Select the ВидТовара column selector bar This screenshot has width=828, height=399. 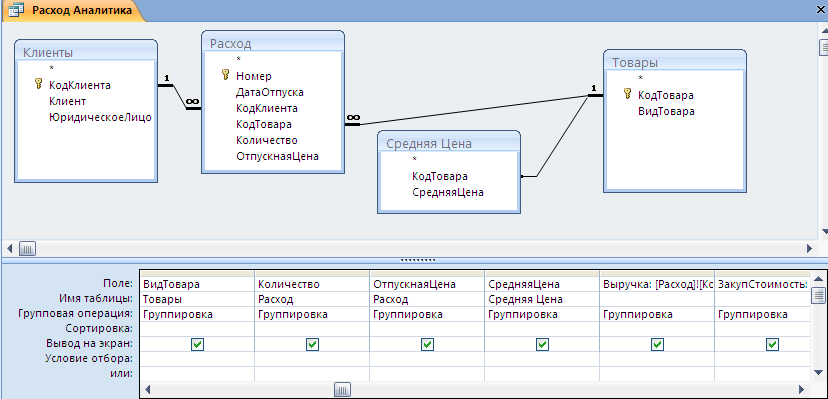pos(197,274)
